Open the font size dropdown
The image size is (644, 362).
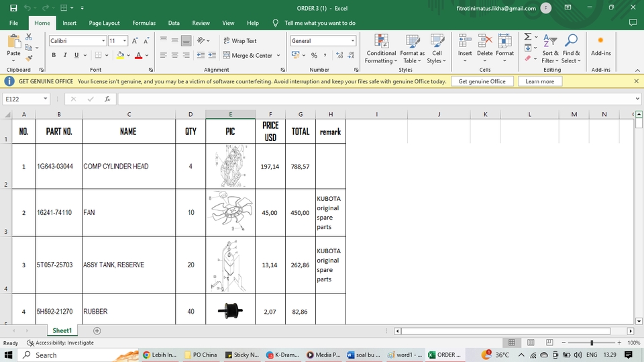click(x=125, y=41)
